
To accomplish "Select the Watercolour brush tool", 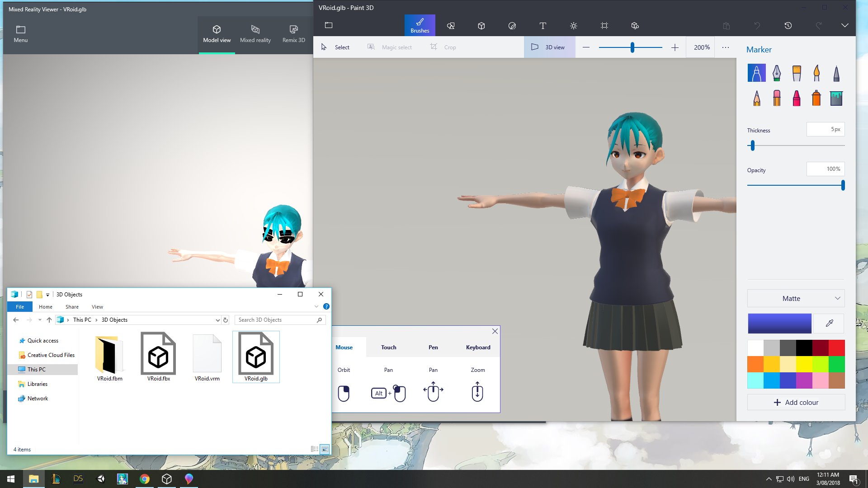I will 816,73.
